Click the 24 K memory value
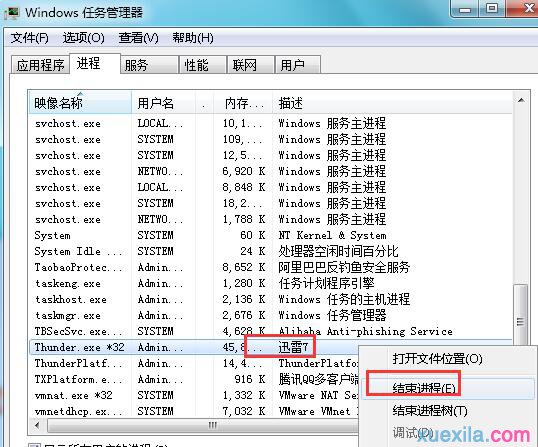 253,251
